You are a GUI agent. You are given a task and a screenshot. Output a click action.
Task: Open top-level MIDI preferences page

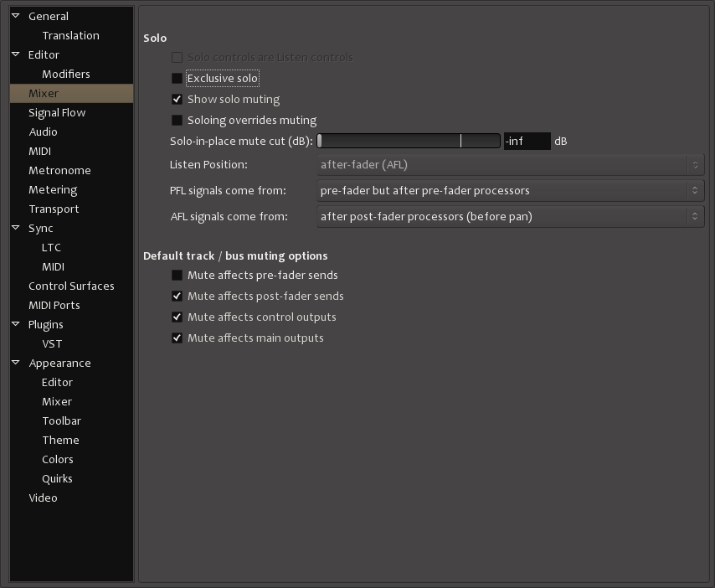(39, 151)
